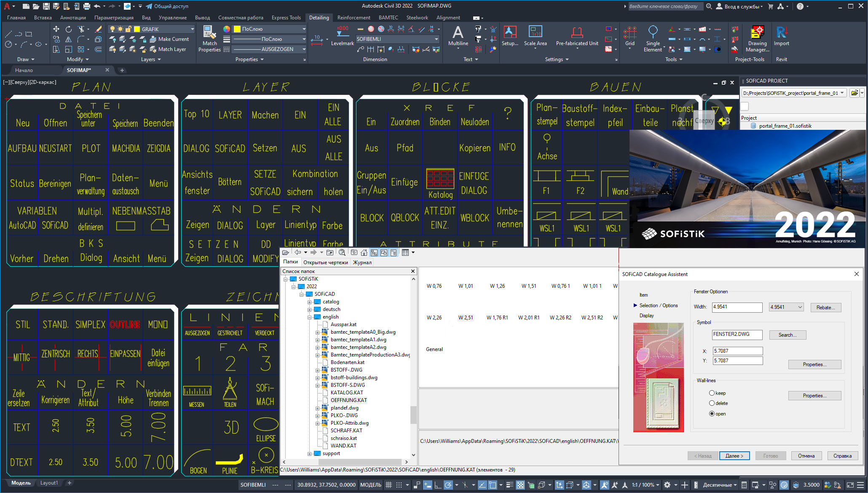Click the search icon in file browser toolbar

[342, 252]
